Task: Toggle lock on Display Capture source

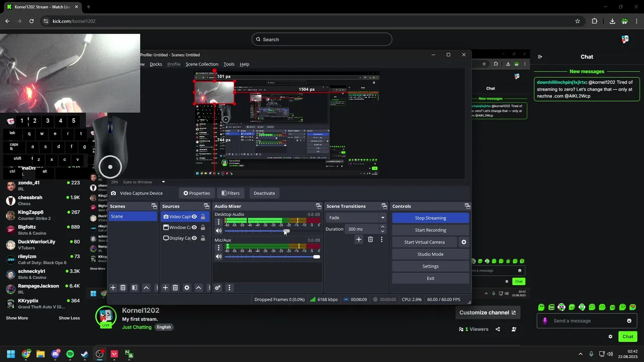Action: pyautogui.click(x=203, y=238)
